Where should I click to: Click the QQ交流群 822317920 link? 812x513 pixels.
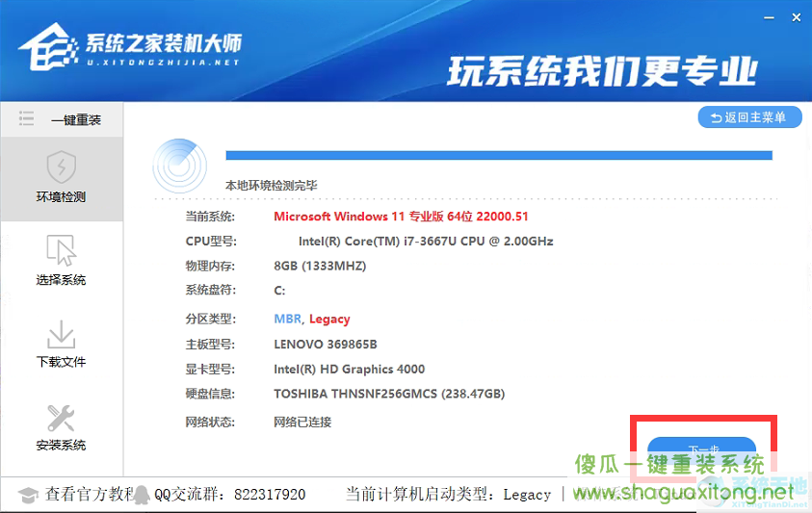tap(229, 495)
